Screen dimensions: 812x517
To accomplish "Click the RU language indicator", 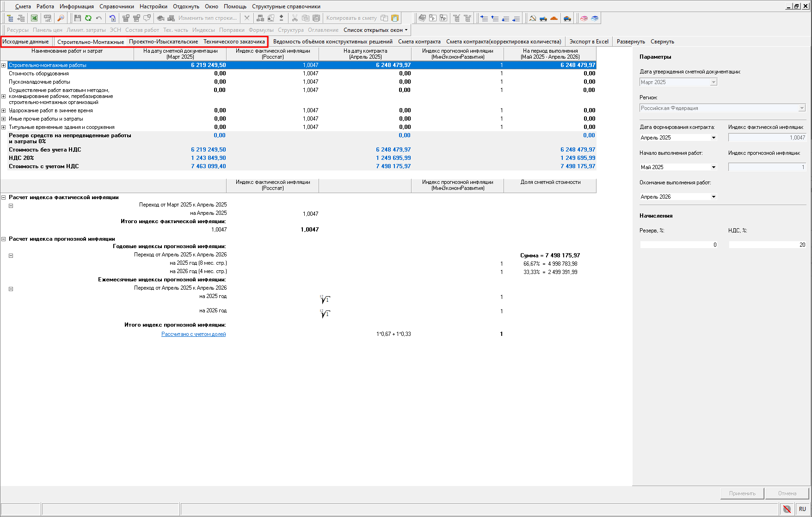I will (x=802, y=509).
